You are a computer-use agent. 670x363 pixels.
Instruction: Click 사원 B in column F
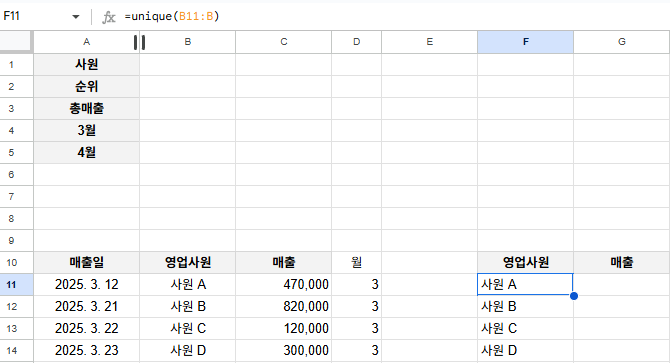[526, 307]
